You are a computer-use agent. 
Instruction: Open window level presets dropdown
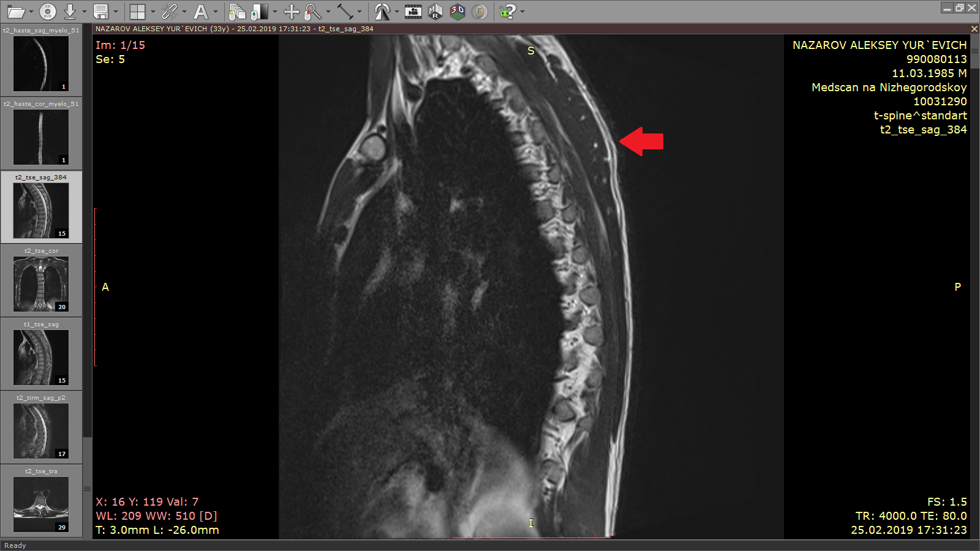275,12
